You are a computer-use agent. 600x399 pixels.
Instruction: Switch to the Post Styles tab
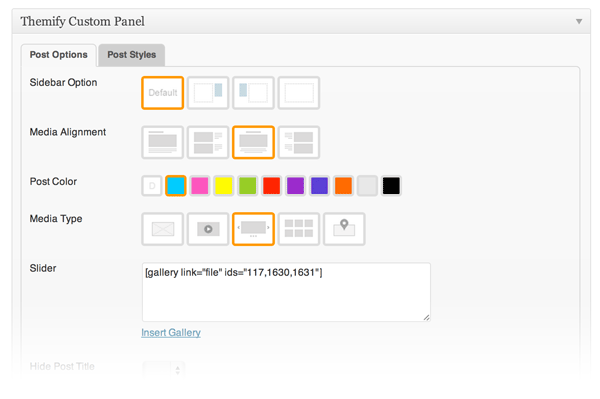(132, 55)
